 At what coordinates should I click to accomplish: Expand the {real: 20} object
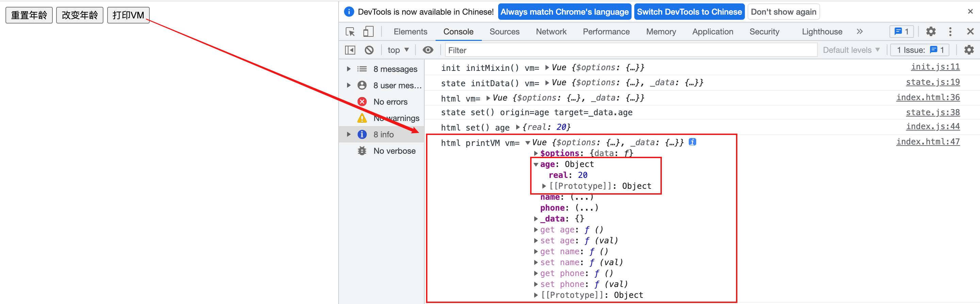click(518, 127)
